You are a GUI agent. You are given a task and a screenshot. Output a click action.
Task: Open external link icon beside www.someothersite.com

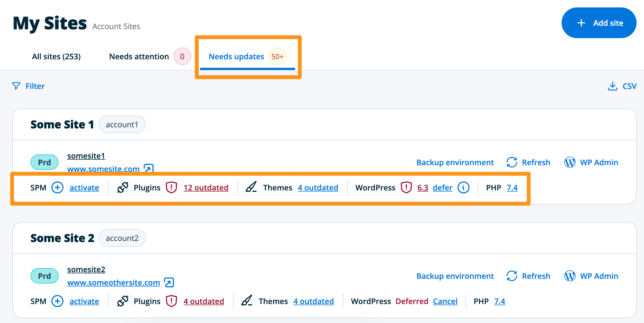tap(169, 282)
